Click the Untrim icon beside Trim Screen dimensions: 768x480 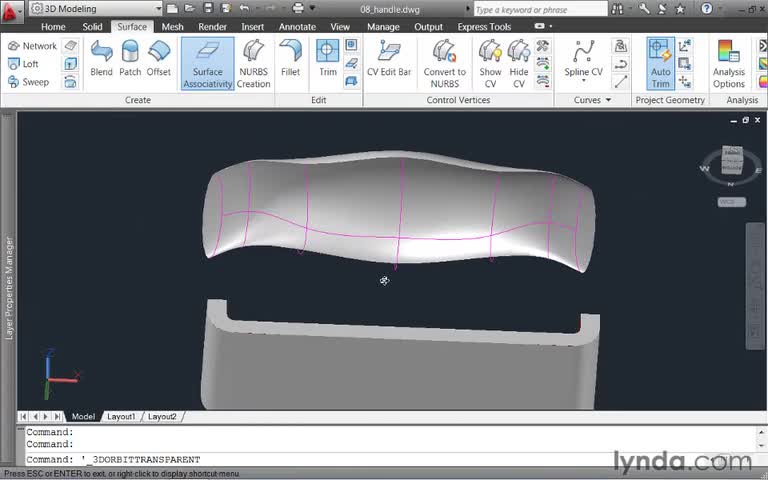pos(351,45)
